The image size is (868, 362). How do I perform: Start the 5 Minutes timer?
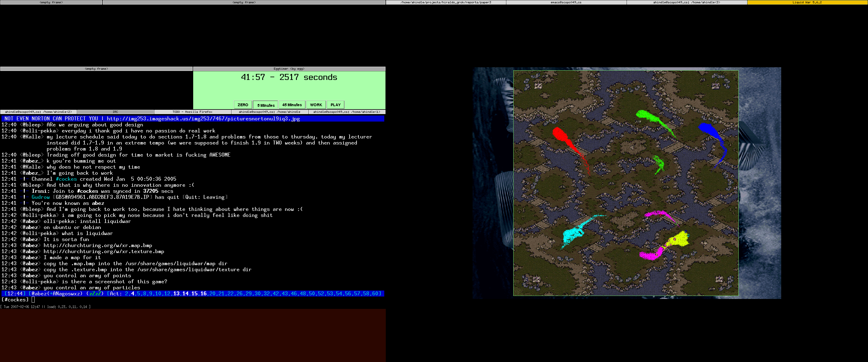point(266,105)
